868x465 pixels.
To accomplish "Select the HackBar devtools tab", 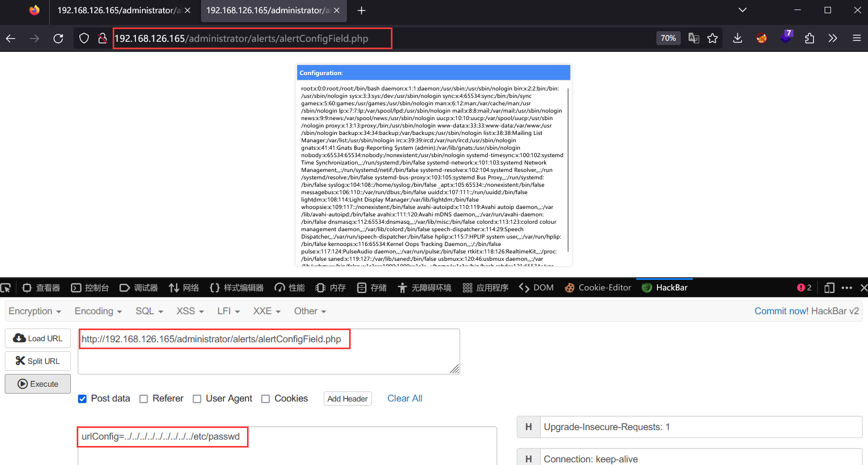I will pos(664,288).
